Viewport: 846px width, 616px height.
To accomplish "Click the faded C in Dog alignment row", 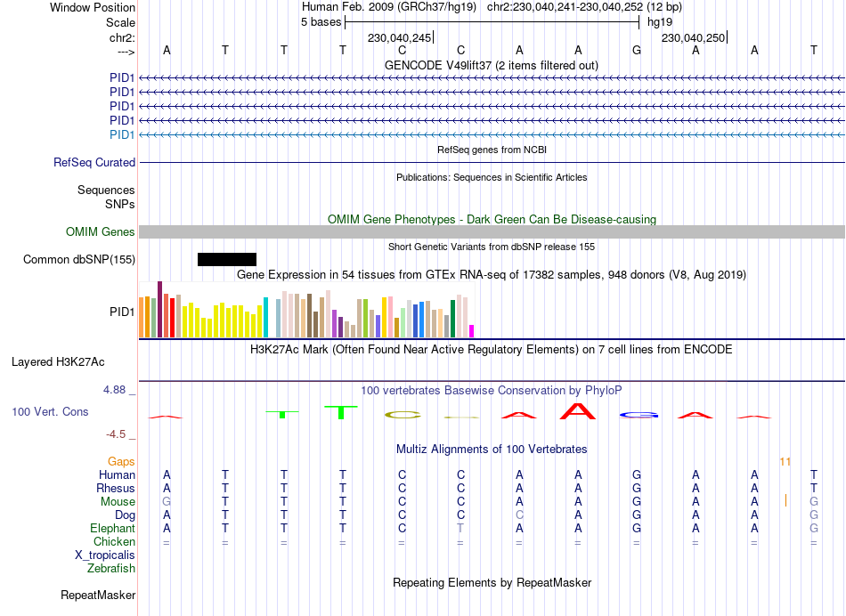I will tap(519, 515).
